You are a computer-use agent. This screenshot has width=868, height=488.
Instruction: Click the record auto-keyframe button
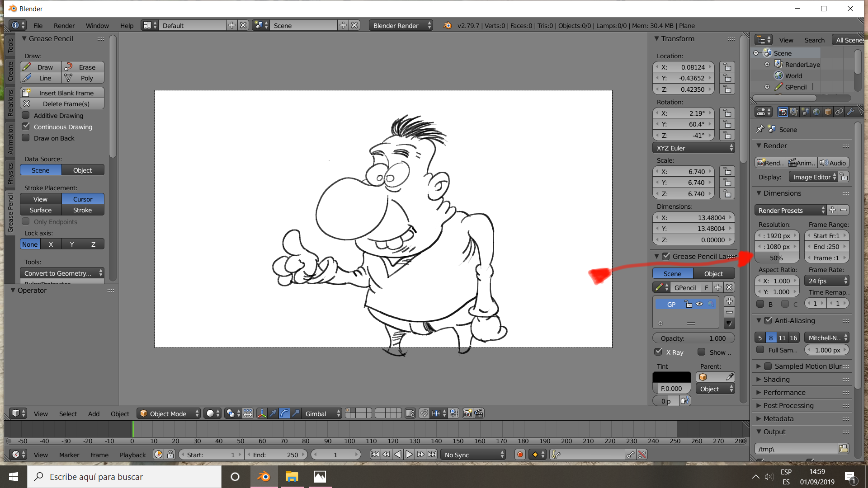click(520, 455)
